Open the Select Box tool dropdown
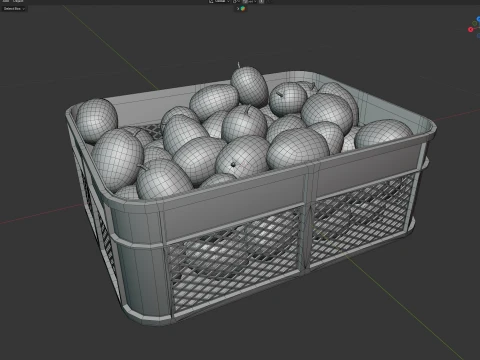480x360 pixels. click(x=14, y=9)
